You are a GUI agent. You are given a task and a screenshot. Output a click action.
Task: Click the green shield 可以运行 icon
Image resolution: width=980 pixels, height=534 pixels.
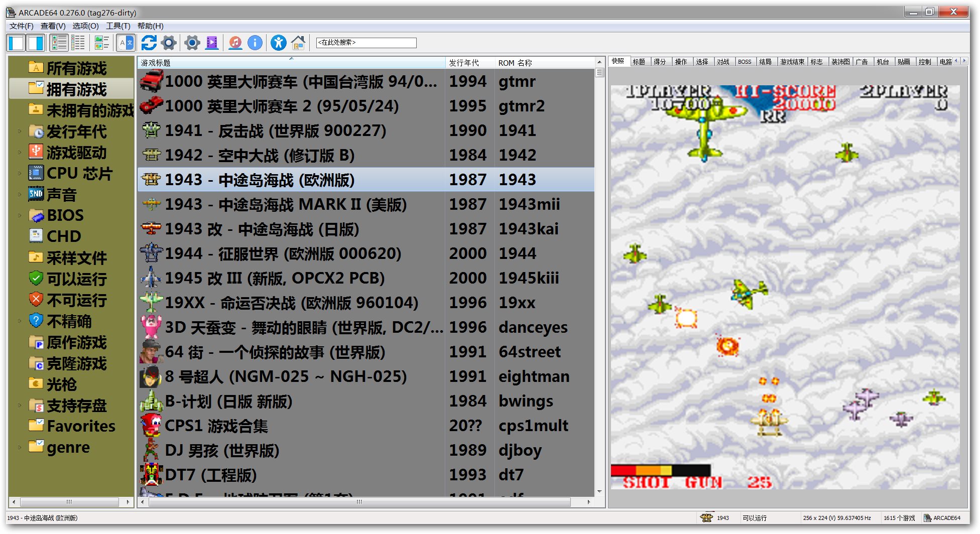tap(36, 278)
